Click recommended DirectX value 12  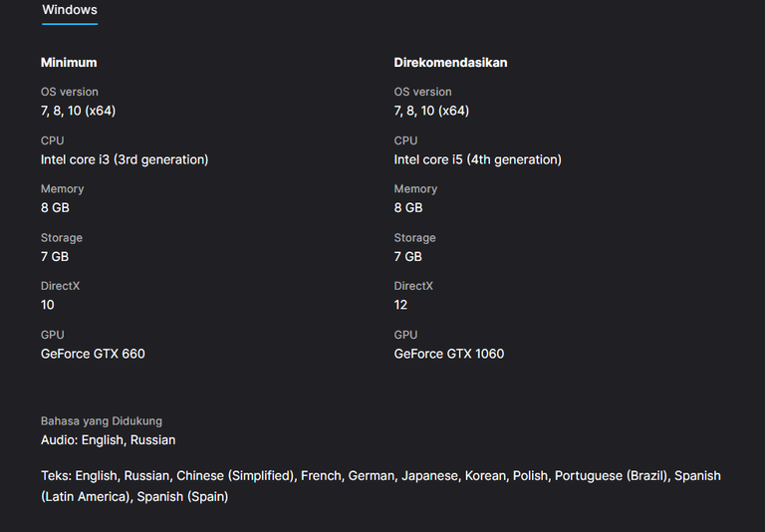[x=400, y=305]
